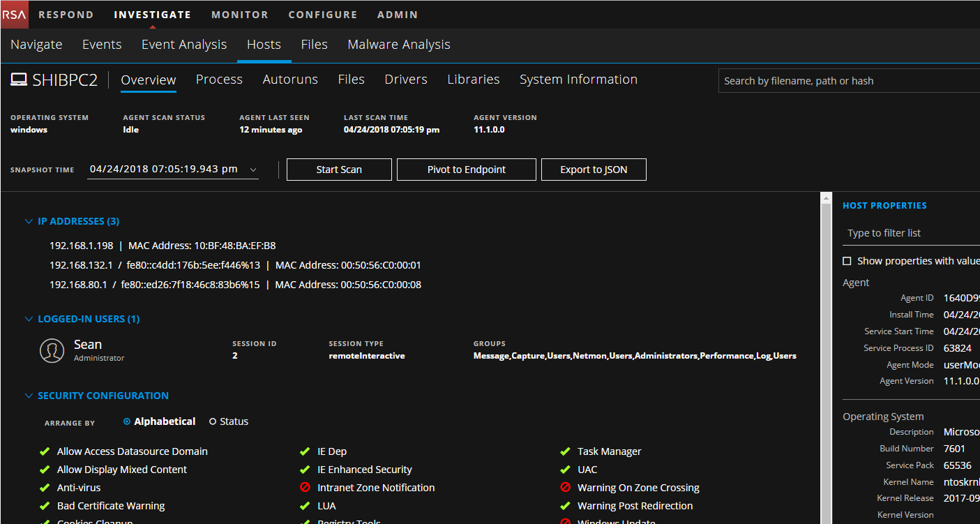Click Sean's user avatar icon
Viewport: 980px width, 524px height.
click(52, 351)
